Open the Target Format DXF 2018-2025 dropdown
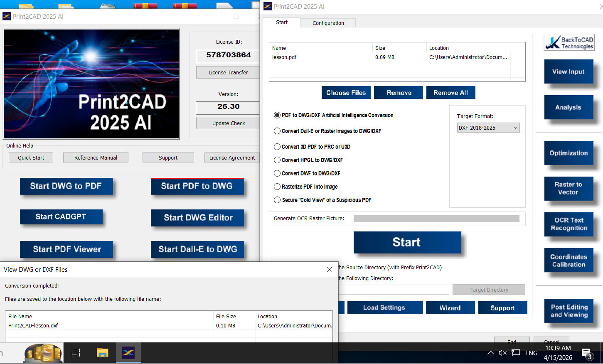Image resolution: width=603 pixels, height=364 pixels. coord(488,128)
